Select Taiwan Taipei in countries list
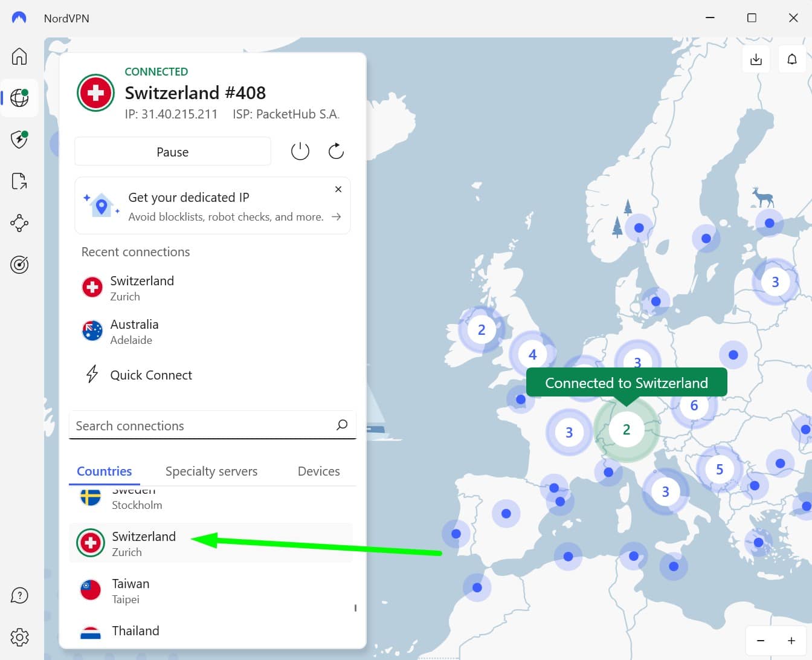The image size is (812, 660). 211,590
